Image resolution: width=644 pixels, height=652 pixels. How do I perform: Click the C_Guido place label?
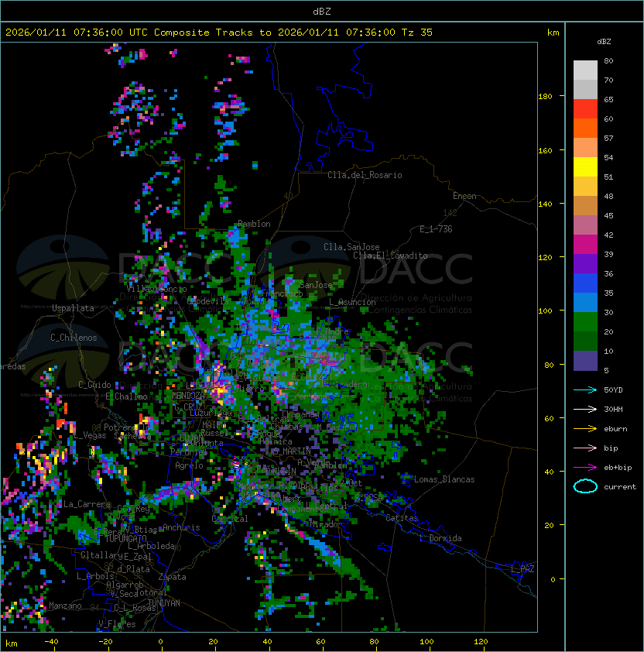click(x=94, y=385)
